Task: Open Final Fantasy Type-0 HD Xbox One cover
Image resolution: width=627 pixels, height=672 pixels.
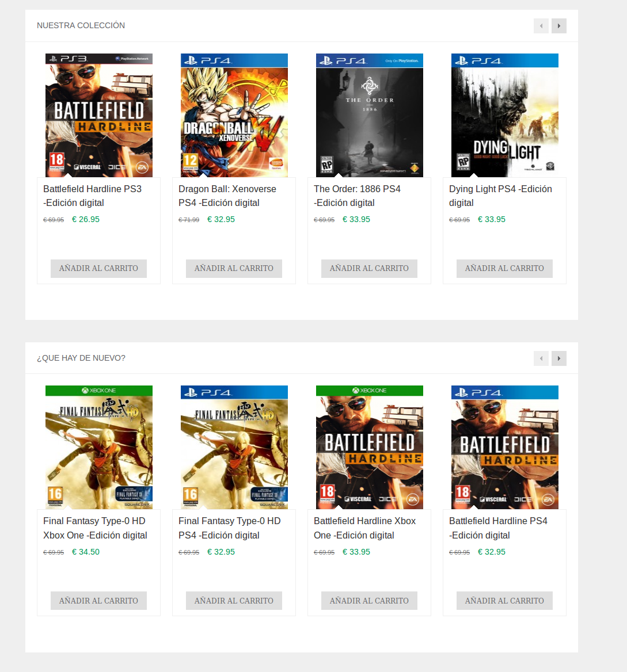Action: click(98, 448)
